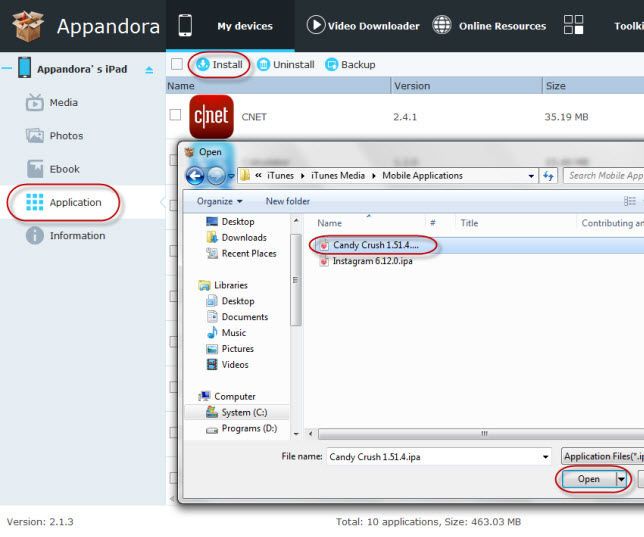Sort apps by Size column
Viewport: 644px width, 537px height.
(x=593, y=85)
